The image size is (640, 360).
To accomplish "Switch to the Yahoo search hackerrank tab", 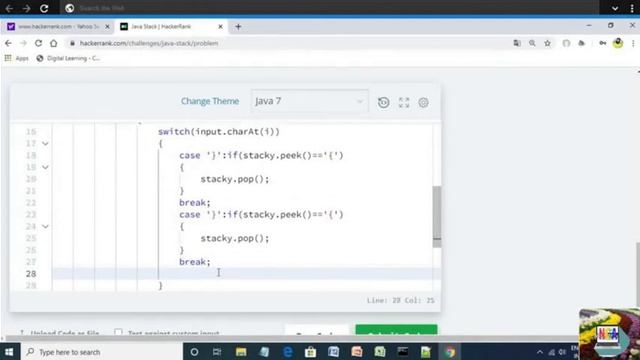I will [x=58, y=27].
